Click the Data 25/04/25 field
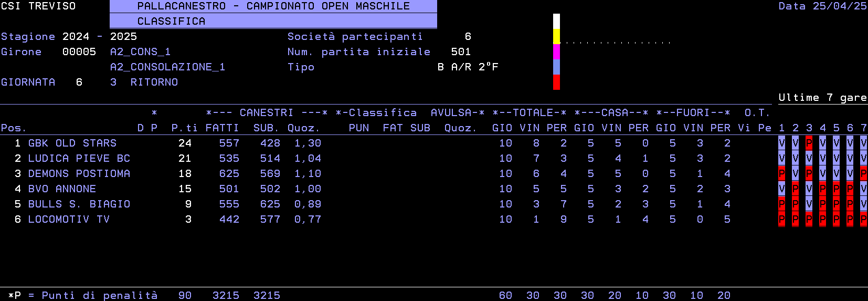This screenshot has height=301, width=868. click(822, 6)
